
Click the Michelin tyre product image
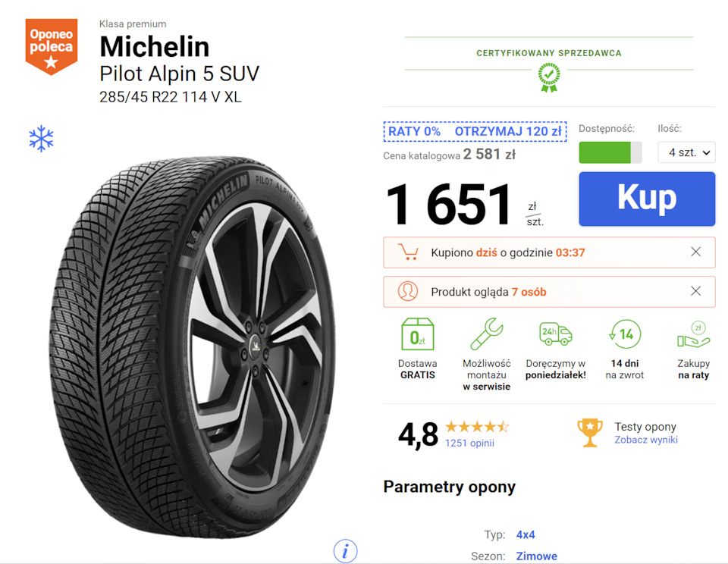tap(192, 347)
